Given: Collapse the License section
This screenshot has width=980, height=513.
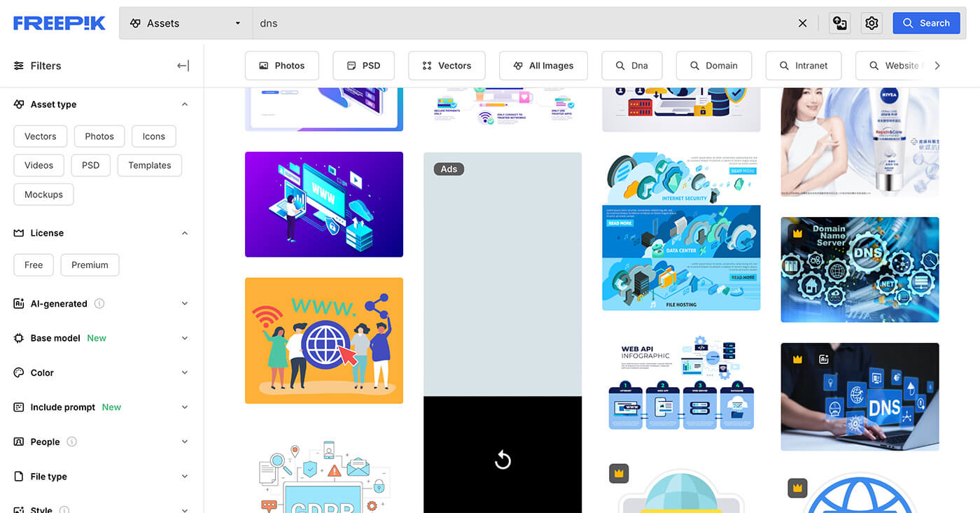Looking at the screenshot, I should [185, 233].
